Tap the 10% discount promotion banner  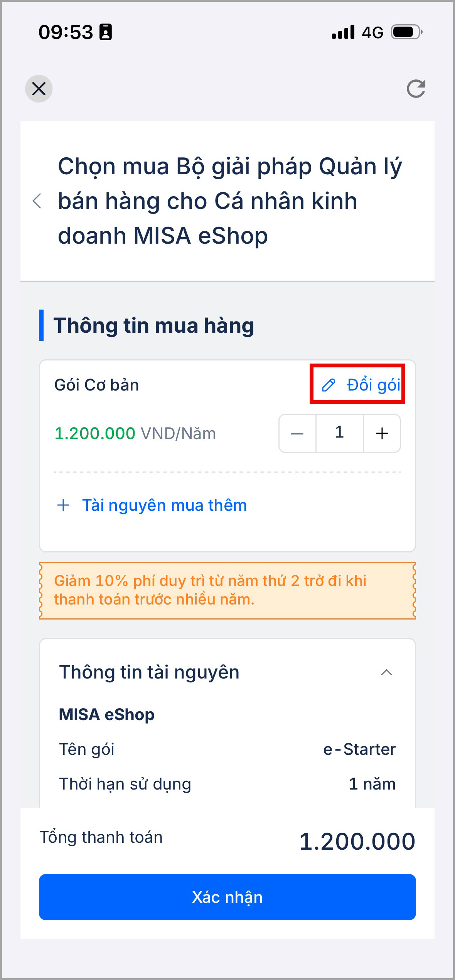coord(228,590)
